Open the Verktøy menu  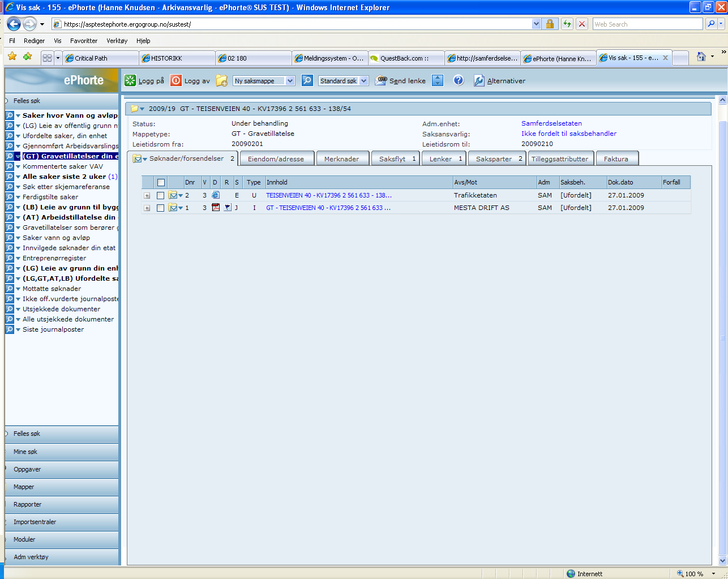coord(117,41)
